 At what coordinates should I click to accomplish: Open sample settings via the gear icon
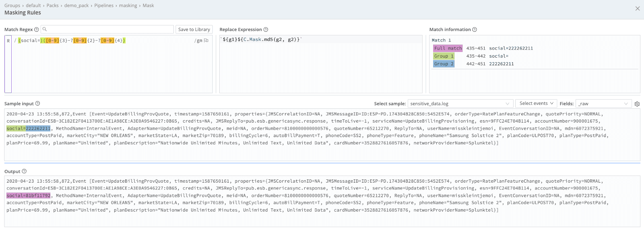point(637,104)
